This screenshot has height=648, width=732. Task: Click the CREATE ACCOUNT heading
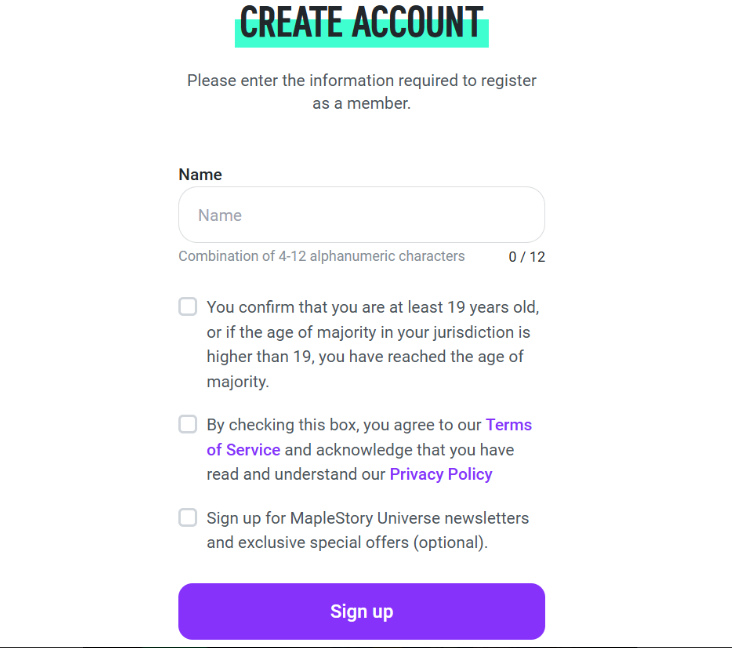pos(361,22)
